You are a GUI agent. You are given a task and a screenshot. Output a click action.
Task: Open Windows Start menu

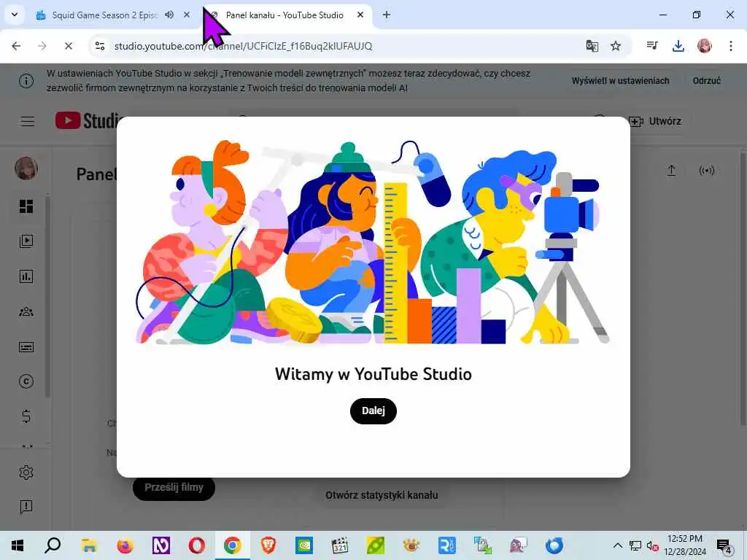[18, 545]
